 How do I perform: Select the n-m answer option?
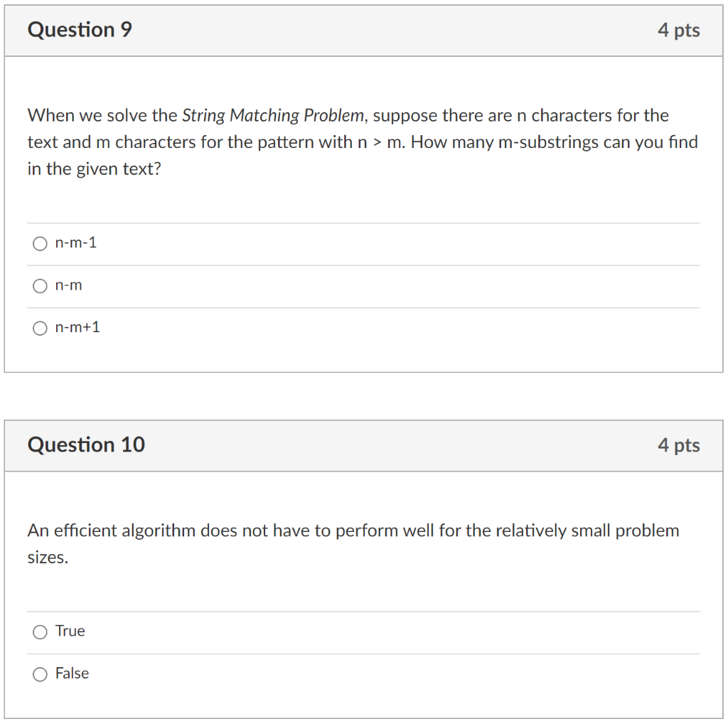(41, 286)
